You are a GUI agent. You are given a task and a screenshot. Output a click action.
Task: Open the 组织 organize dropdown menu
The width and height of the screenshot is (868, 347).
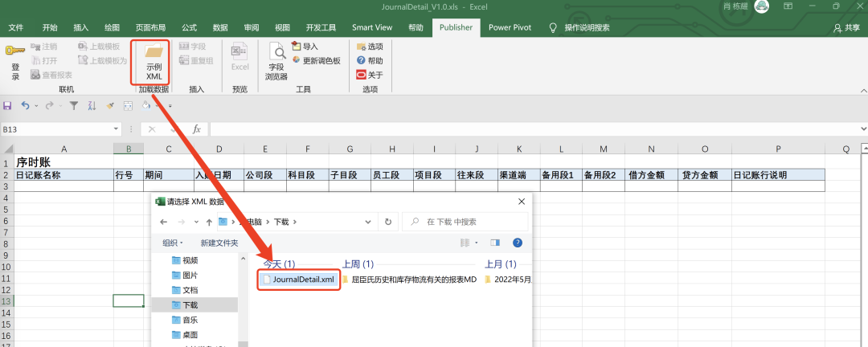click(x=173, y=243)
